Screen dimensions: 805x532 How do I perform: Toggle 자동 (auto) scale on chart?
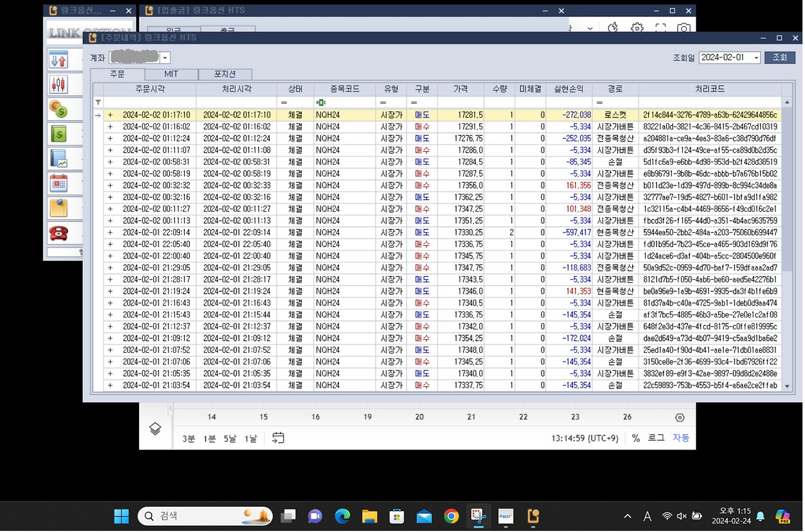click(681, 438)
